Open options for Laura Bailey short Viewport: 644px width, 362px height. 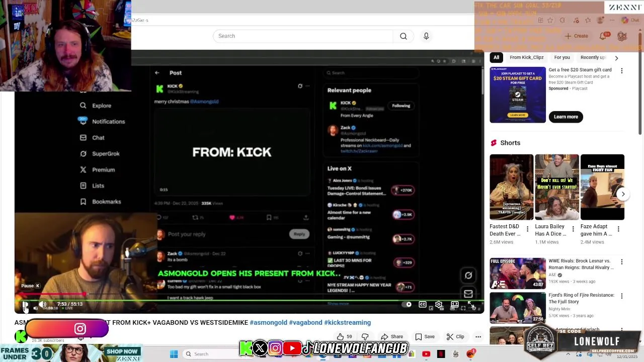573,229
